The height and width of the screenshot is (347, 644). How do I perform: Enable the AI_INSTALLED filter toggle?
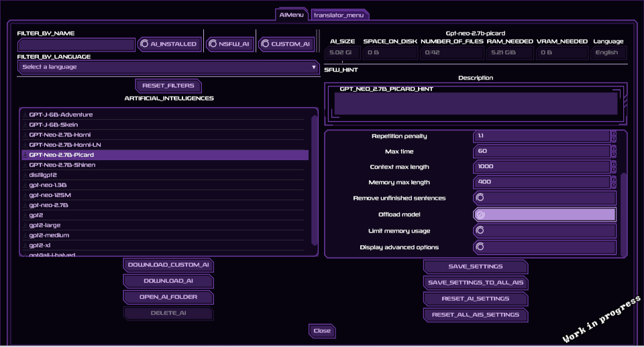[x=144, y=44]
